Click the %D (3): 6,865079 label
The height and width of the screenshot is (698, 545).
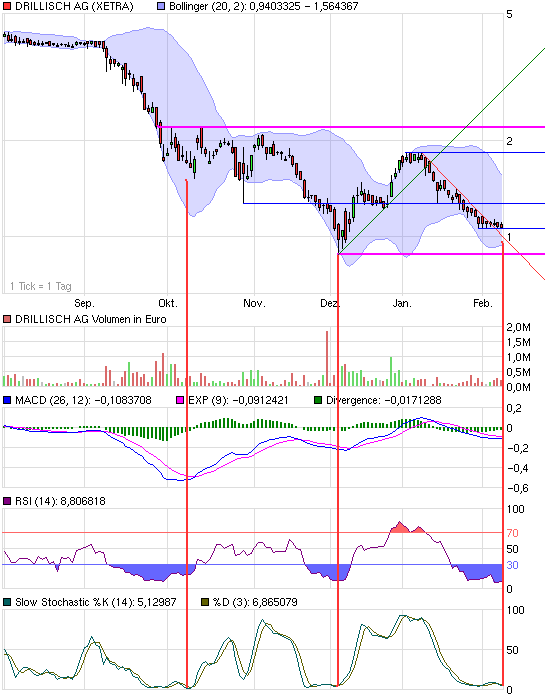pyautogui.click(x=255, y=602)
